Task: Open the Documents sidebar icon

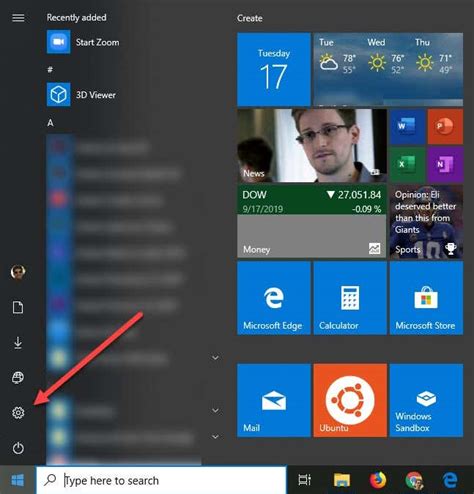Action: pyautogui.click(x=18, y=307)
